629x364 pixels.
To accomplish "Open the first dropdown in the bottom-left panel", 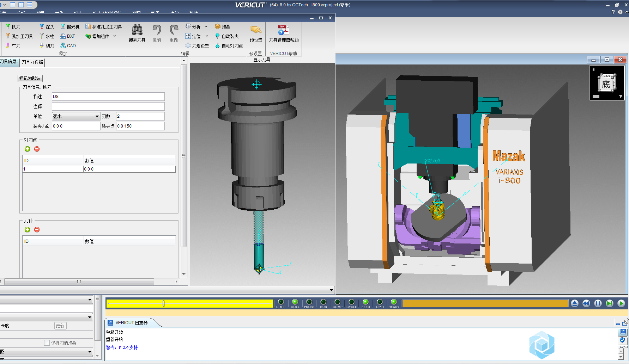I will (x=47, y=300).
